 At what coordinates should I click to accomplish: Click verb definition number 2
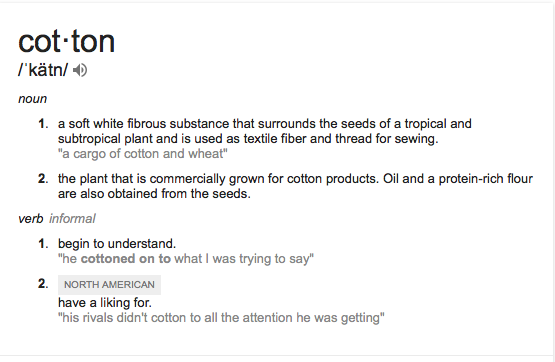(x=43, y=284)
